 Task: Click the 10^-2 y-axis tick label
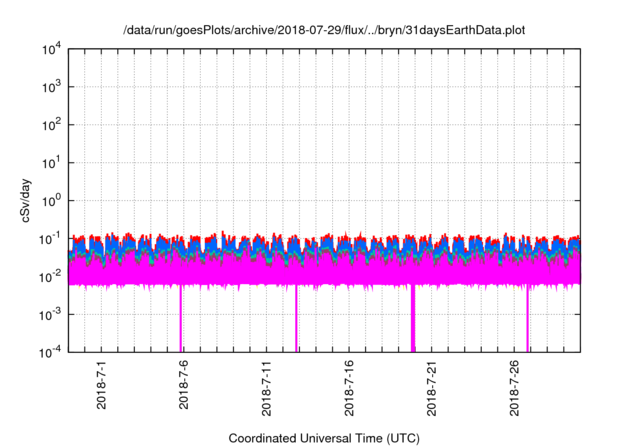[50, 277]
